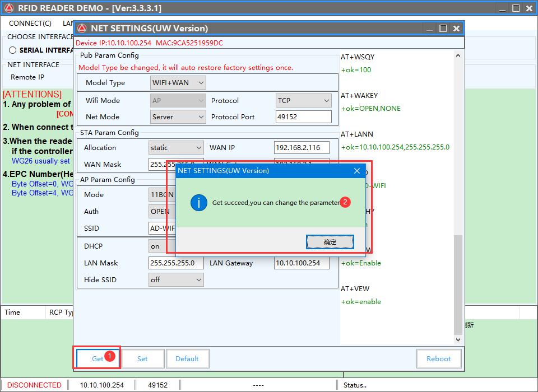The width and height of the screenshot is (538, 392).
Task: Click the Reboot button
Action: 439,358
